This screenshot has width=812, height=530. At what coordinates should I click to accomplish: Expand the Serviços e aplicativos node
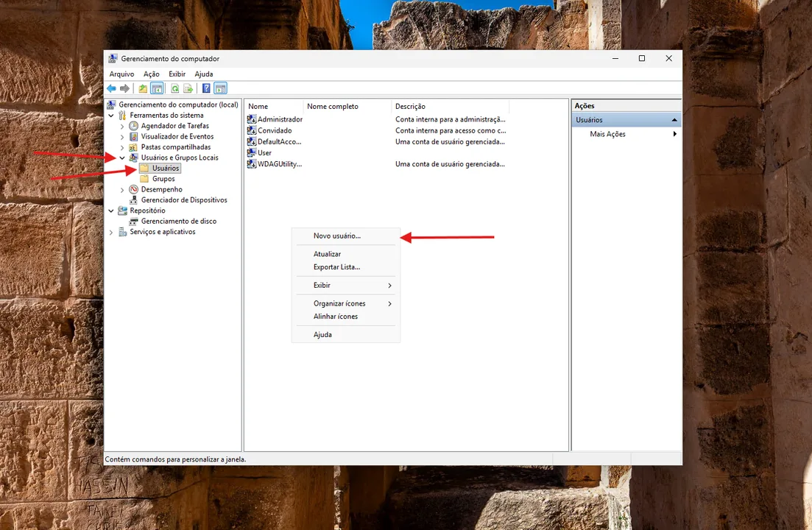pyautogui.click(x=111, y=233)
